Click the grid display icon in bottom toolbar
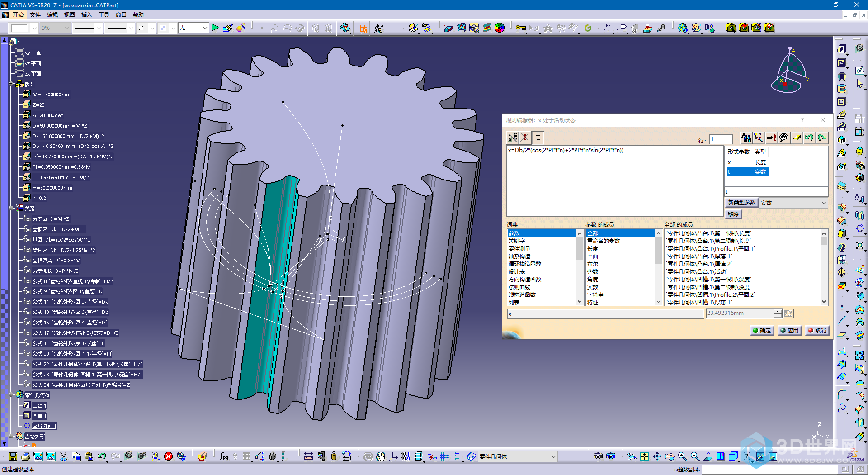The image size is (868, 475). pos(445,456)
